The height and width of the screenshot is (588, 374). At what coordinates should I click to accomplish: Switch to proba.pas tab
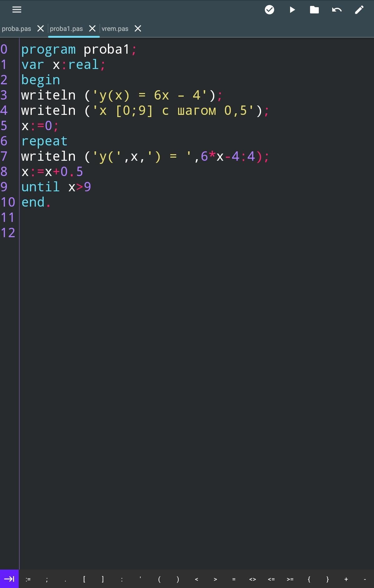tap(17, 29)
